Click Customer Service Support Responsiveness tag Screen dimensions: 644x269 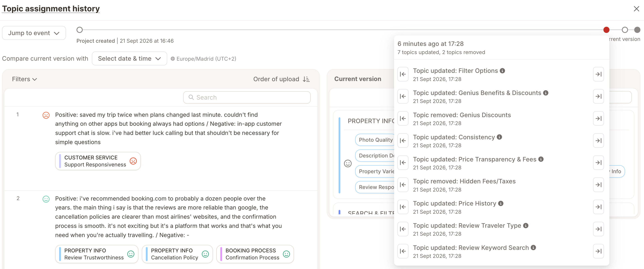(x=98, y=161)
